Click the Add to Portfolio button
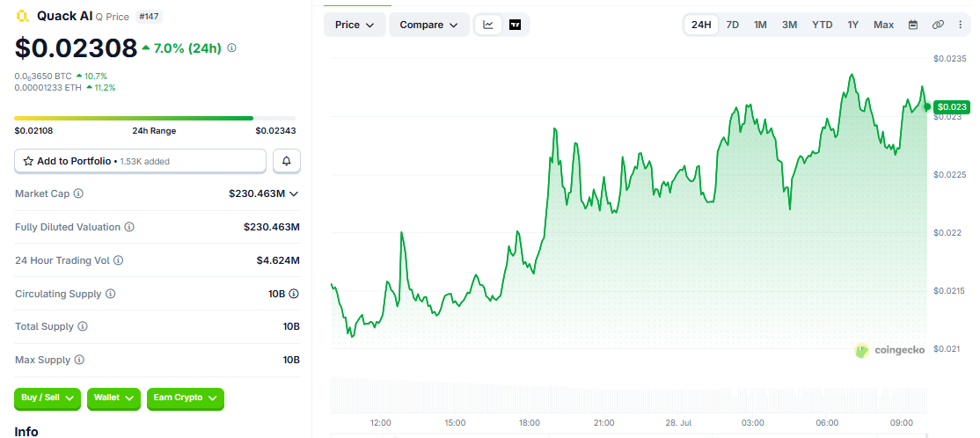Screen dimensions: 980x438 click(x=141, y=161)
